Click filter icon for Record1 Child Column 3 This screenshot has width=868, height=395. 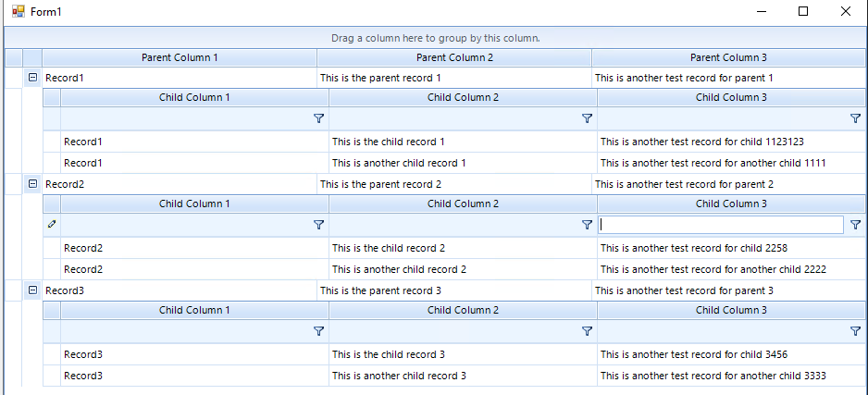[x=855, y=118]
